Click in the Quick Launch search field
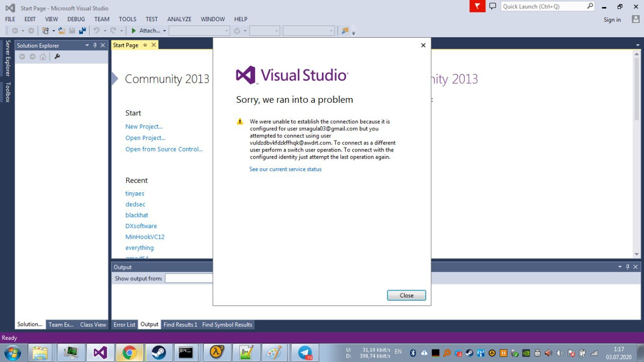Screen dimensions: 644x362 click(543, 6)
